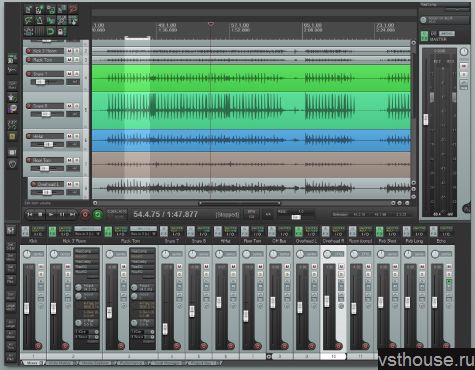The image size is (475, 370).
Task: Click the transport Play button
Action: click(51, 215)
